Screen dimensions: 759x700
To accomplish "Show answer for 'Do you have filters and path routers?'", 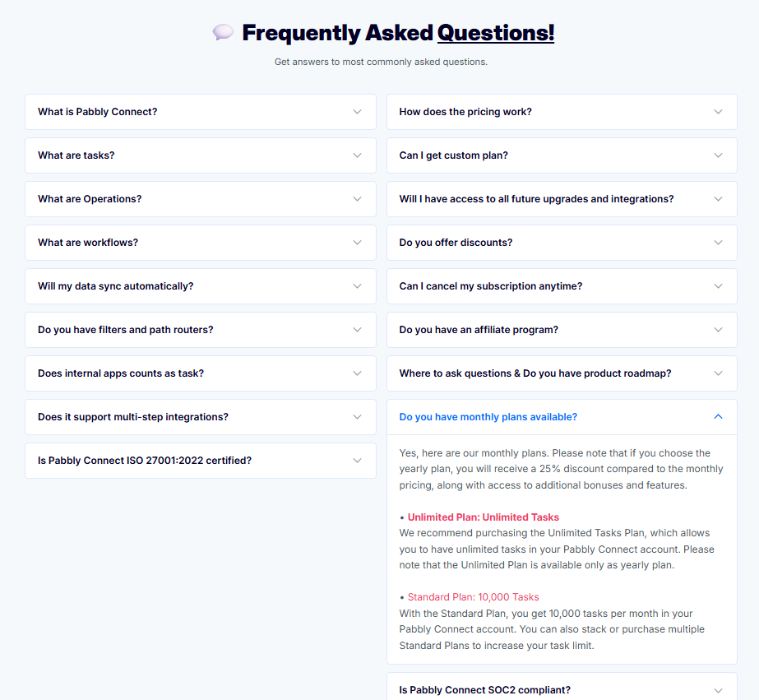I will point(201,330).
